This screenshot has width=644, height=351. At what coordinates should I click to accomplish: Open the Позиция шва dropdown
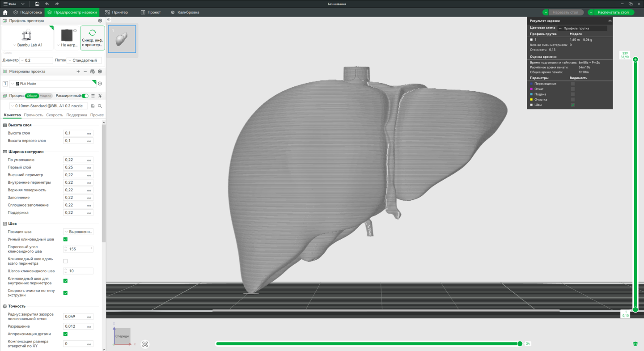tap(78, 232)
